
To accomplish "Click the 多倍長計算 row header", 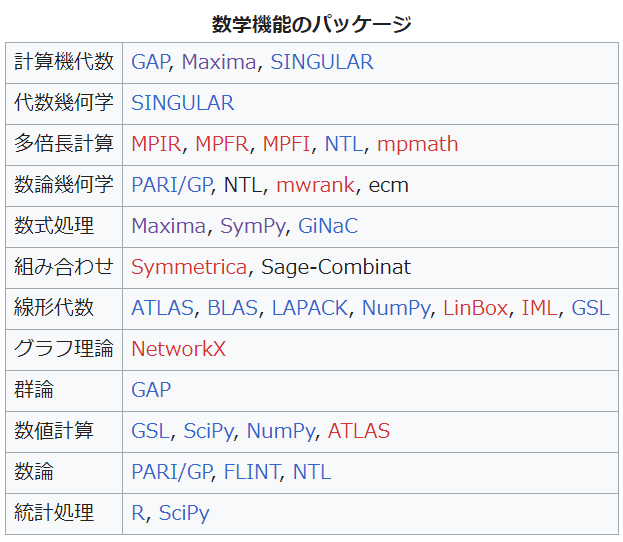I will pyautogui.click(x=64, y=144).
